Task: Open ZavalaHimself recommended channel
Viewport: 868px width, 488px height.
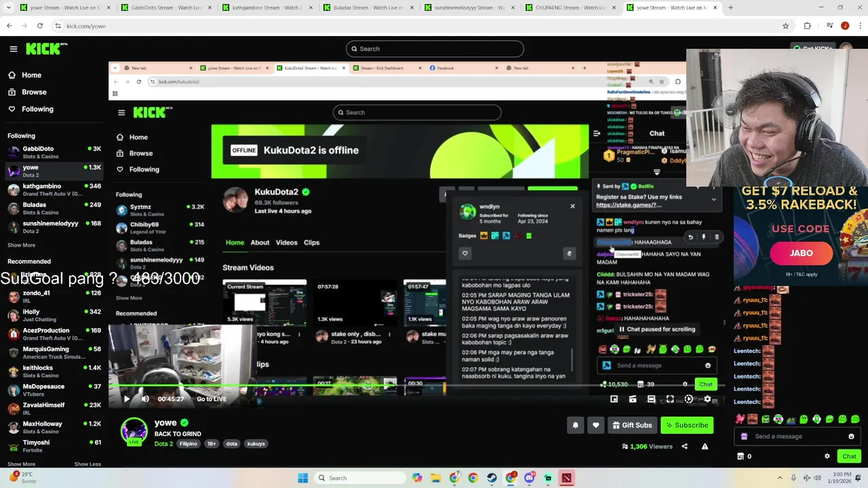Action: [x=53, y=408]
